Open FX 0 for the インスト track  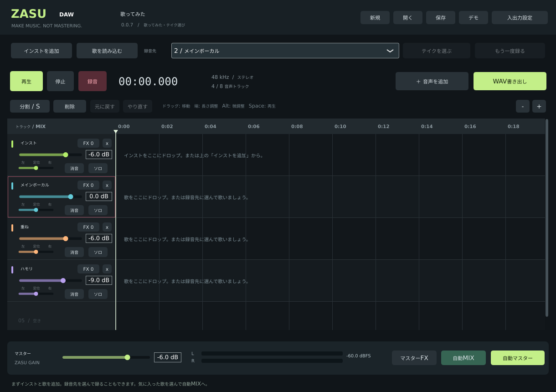coord(88,143)
